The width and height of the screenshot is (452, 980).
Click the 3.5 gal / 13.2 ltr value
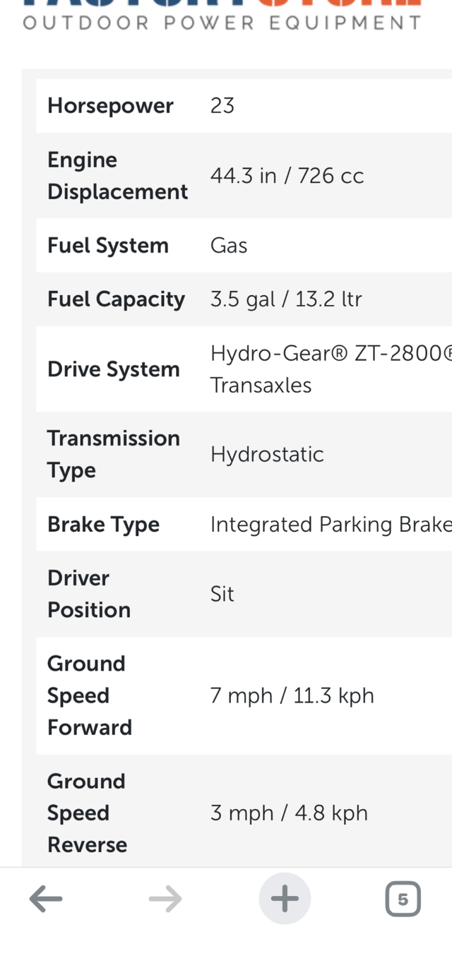click(x=286, y=299)
